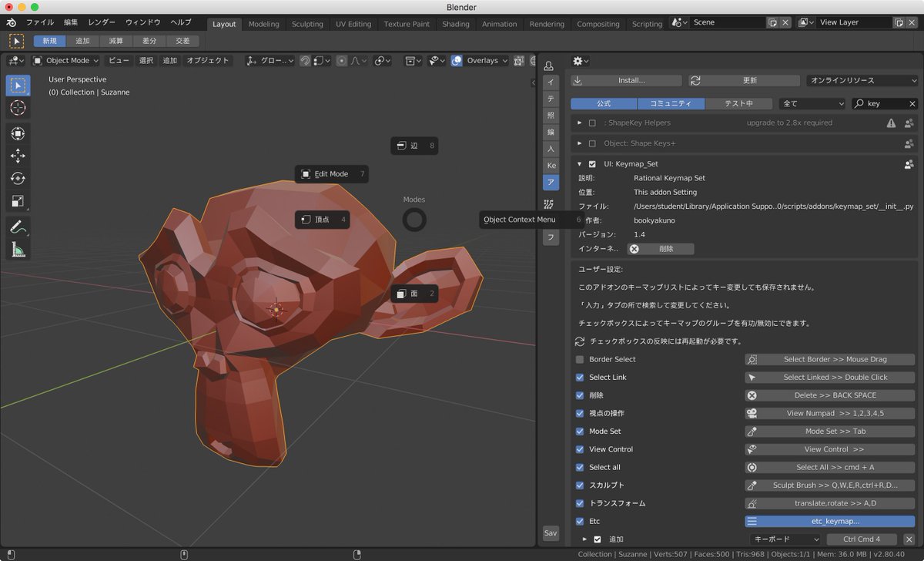Toggle proportional editing circle icon
The height and width of the screenshot is (561, 924).
tap(342, 60)
